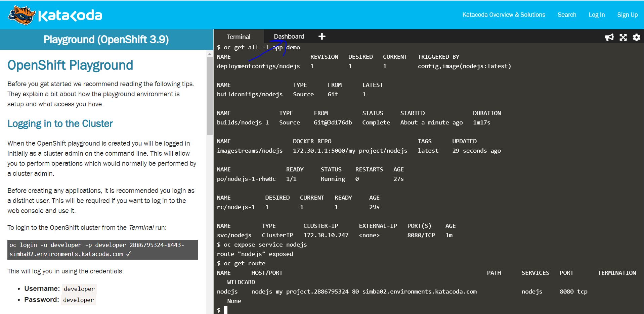
Task: Click 'route "nodejs" exposed' message
Action: [255, 254]
